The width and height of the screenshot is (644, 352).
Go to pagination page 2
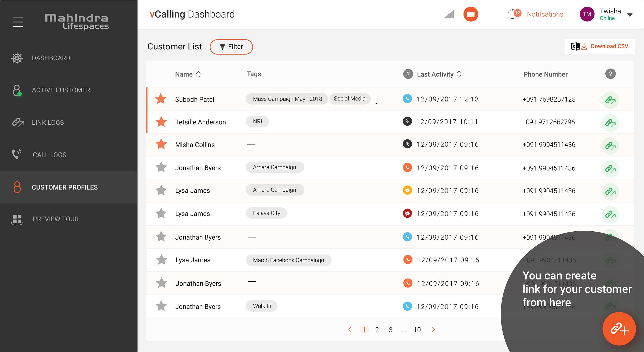pyautogui.click(x=377, y=330)
